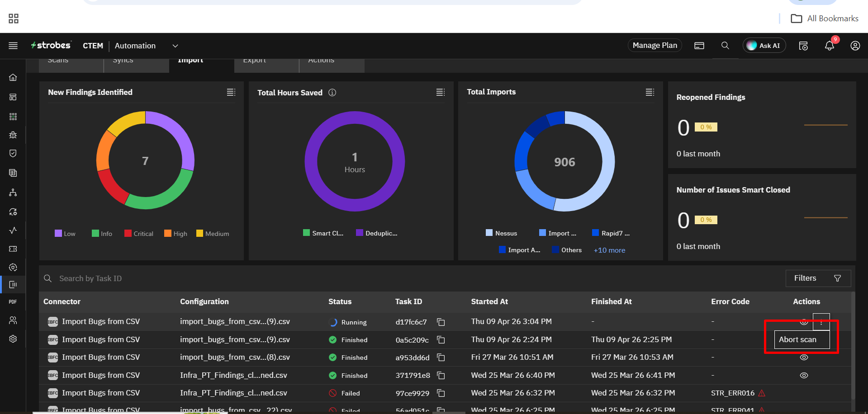
Task: Open the user profile icon
Action: pos(855,46)
